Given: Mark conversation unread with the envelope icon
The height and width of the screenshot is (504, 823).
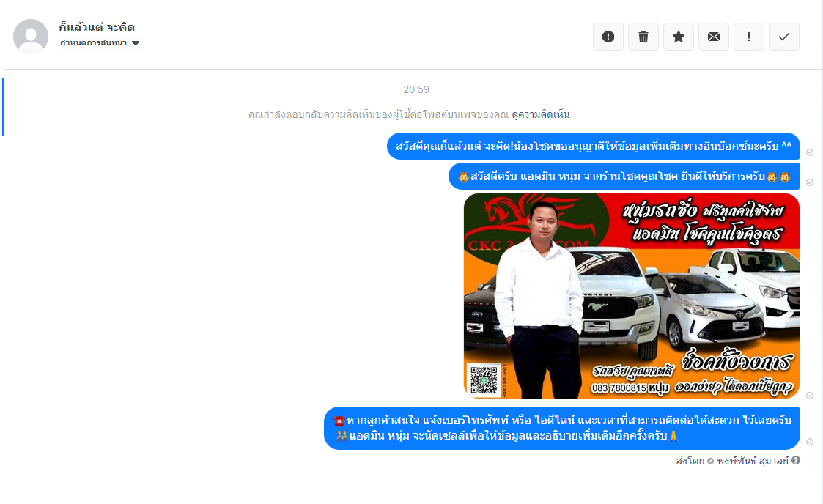Looking at the screenshot, I should click(713, 37).
